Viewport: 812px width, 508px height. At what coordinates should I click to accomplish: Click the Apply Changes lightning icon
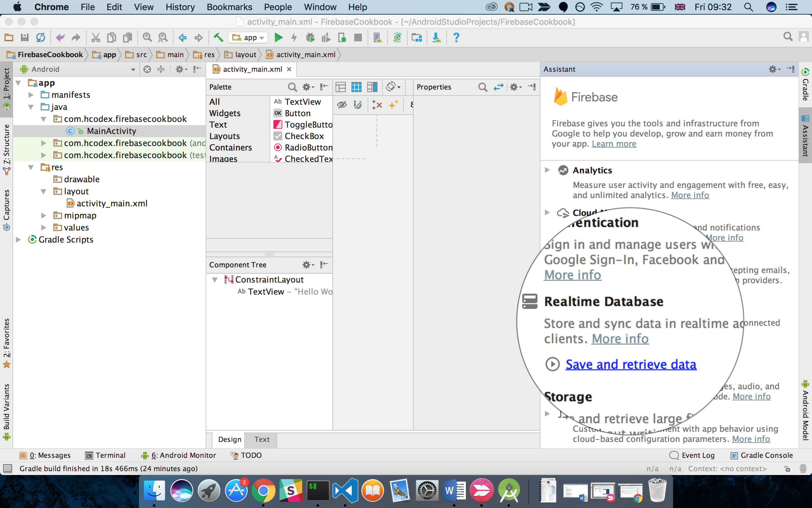click(x=294, y=38)
